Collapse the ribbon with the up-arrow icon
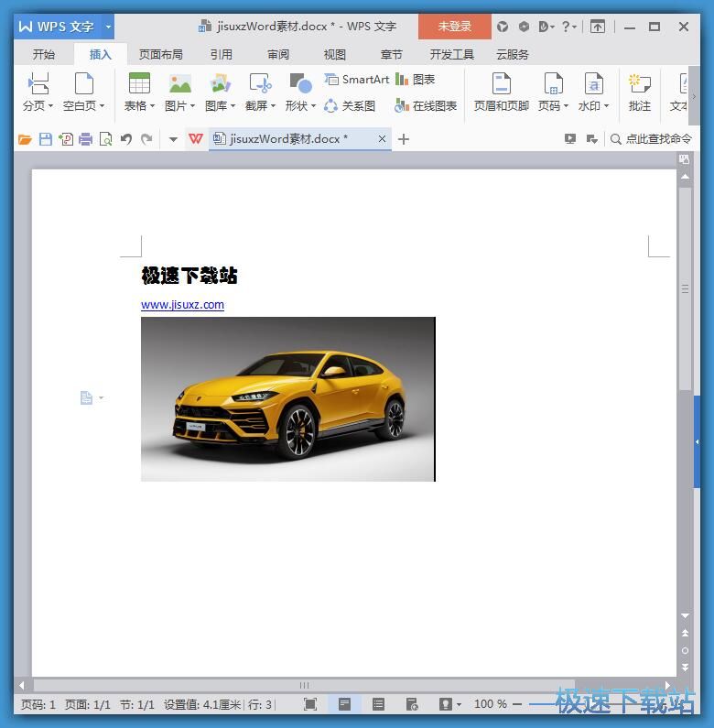 click(598, 27)
